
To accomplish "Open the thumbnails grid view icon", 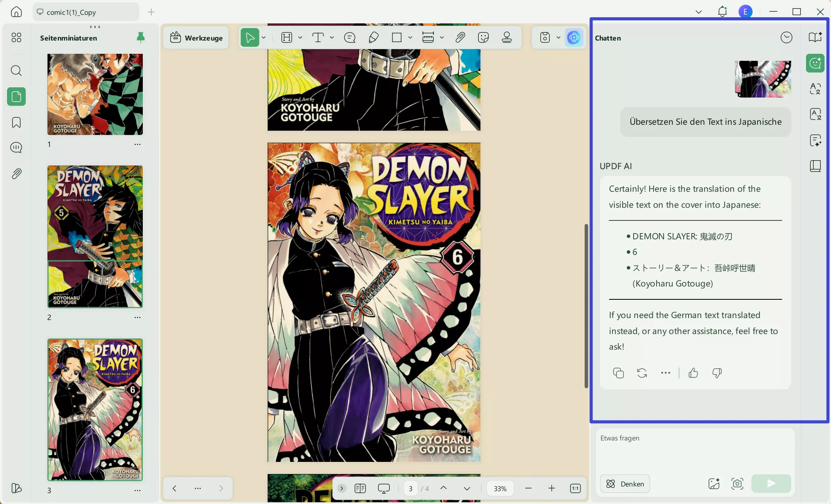I will click(16, 37).
